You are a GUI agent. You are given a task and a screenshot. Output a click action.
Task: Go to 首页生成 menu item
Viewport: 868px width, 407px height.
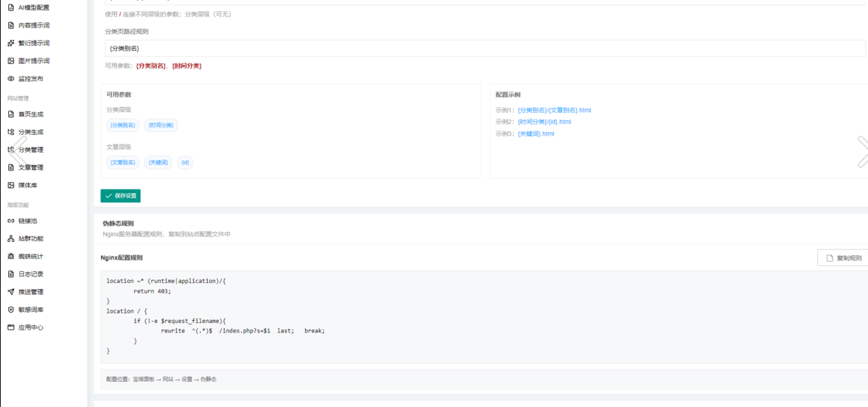click(x=30, y=114)
